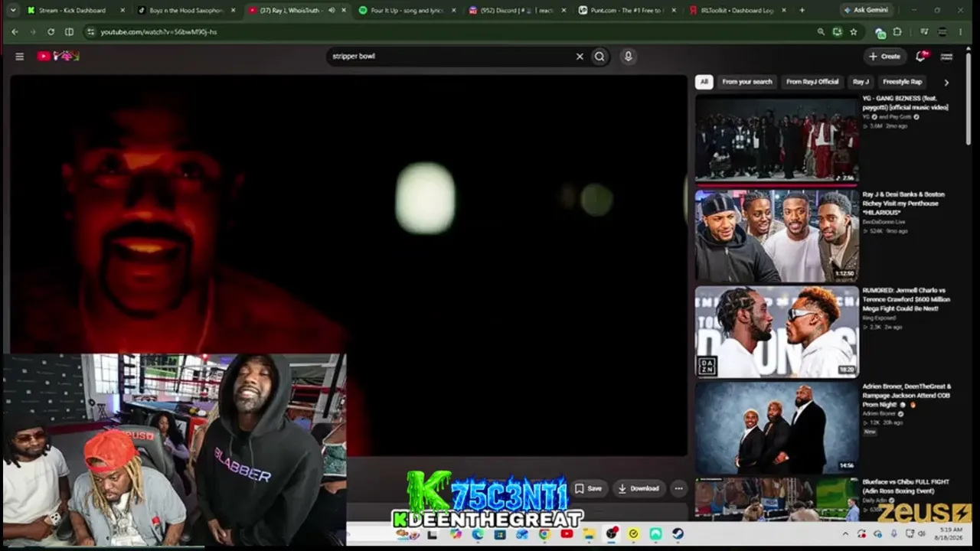
Task: Click the address bar URL
Action: 158,32
